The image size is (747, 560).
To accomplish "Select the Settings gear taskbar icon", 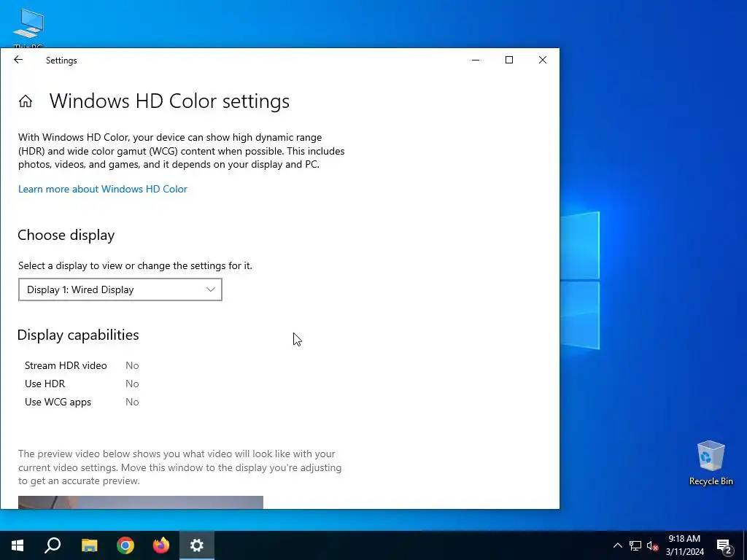I will coord(197,545).
